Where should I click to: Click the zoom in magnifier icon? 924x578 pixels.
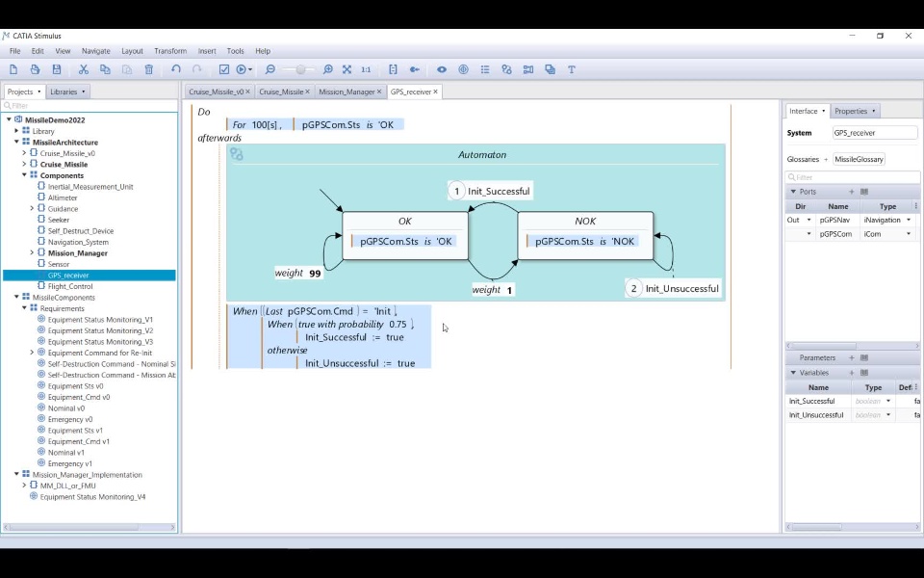tap(327, 69)
